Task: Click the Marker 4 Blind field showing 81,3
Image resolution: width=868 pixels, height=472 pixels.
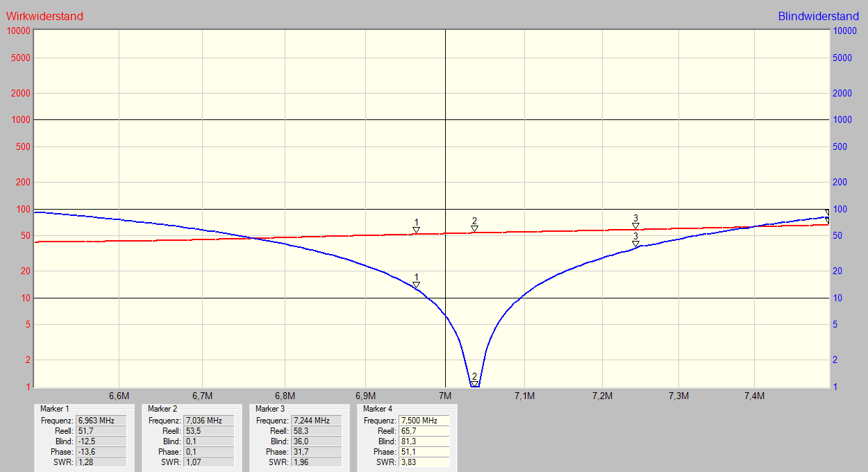Action: (425, 441)
